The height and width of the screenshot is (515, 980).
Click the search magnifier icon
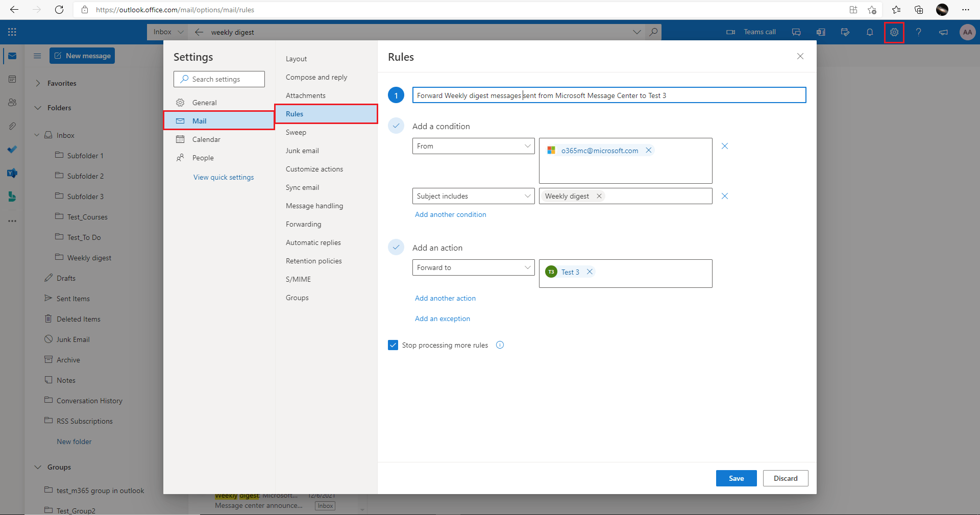point(653,32)
